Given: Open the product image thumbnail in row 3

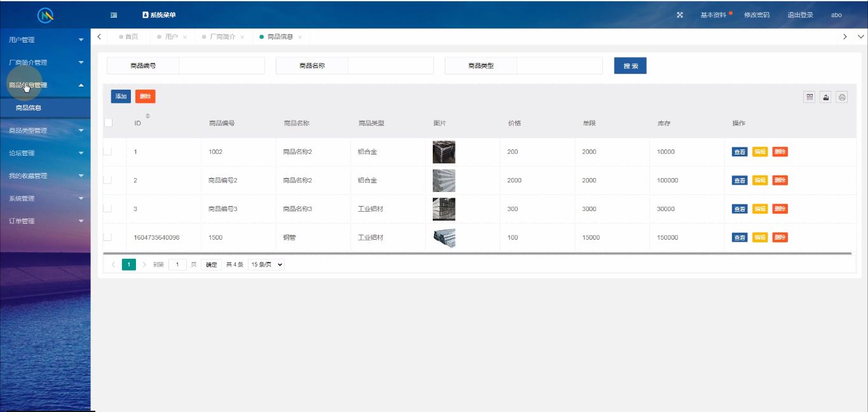Looking at the screenshot, I should [x=444, y=209].
